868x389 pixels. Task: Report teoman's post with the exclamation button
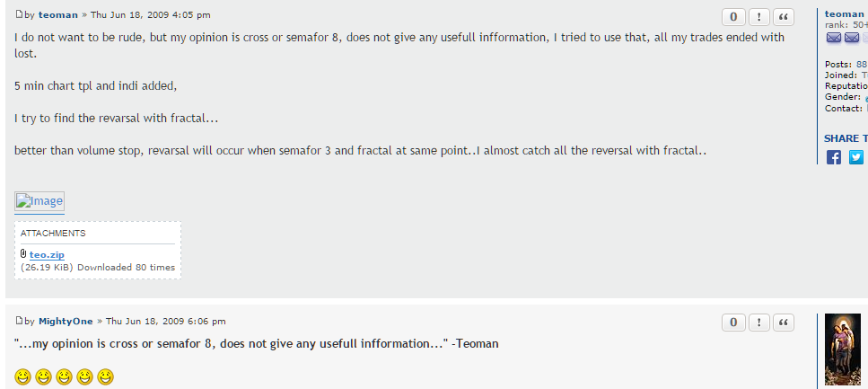point(758,16)
